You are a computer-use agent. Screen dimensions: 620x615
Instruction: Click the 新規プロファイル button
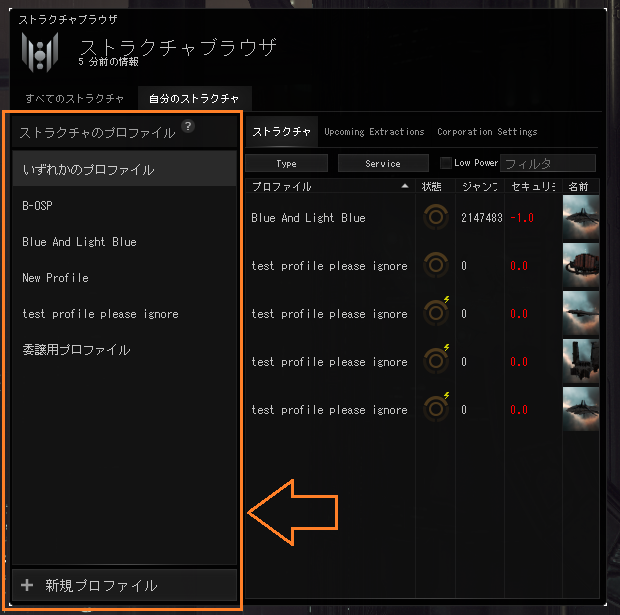click(x=125, y=585)
